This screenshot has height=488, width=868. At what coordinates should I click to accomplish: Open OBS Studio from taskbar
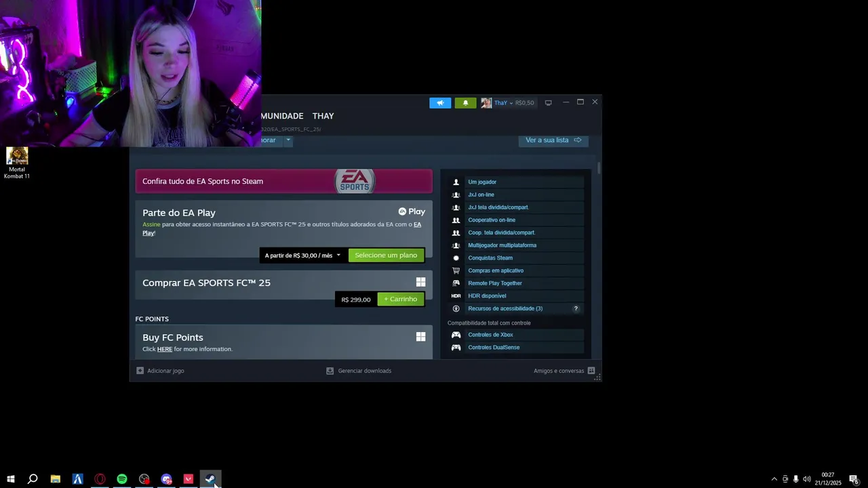144,479
